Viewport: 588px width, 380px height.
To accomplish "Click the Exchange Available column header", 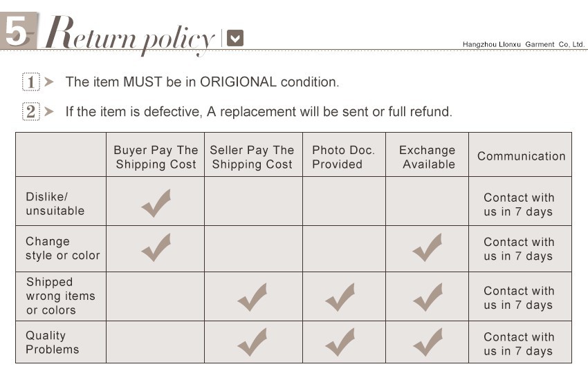I will (427, 157).
